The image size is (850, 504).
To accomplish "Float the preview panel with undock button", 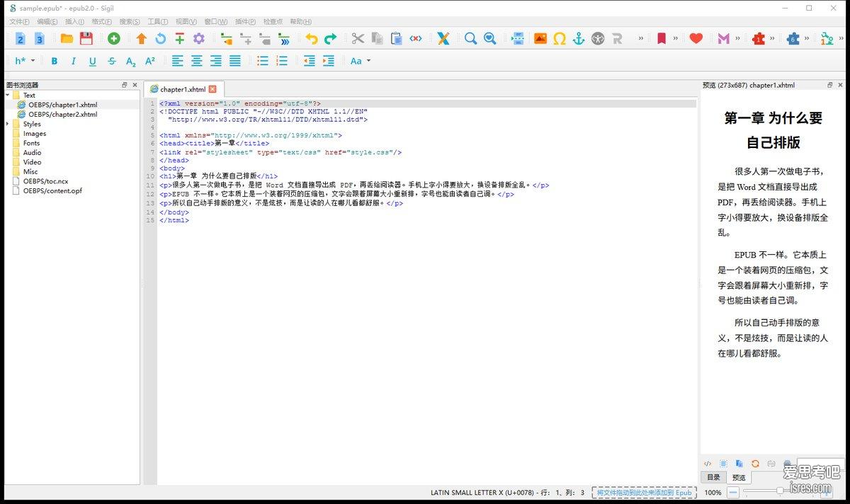I will tap(830, 85).
